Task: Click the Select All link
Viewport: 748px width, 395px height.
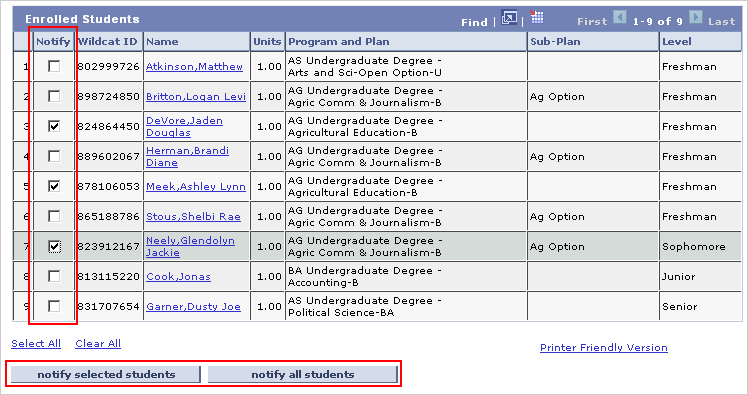Action: click(36, 343)
